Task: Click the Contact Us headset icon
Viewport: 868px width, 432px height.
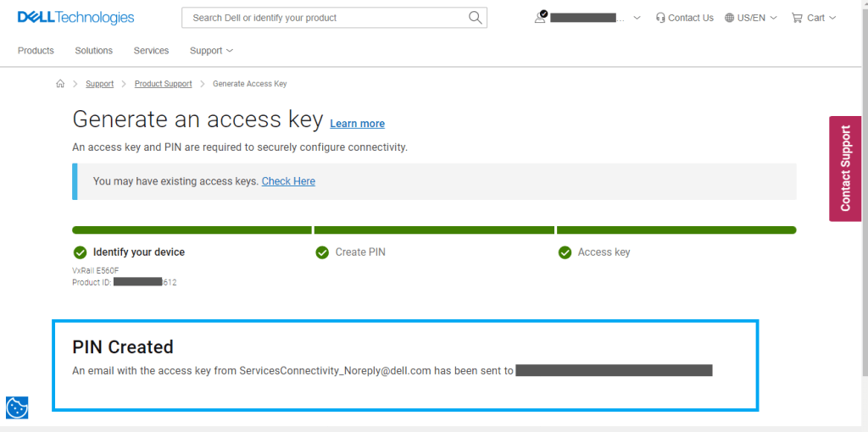Action: click(660, 18)
